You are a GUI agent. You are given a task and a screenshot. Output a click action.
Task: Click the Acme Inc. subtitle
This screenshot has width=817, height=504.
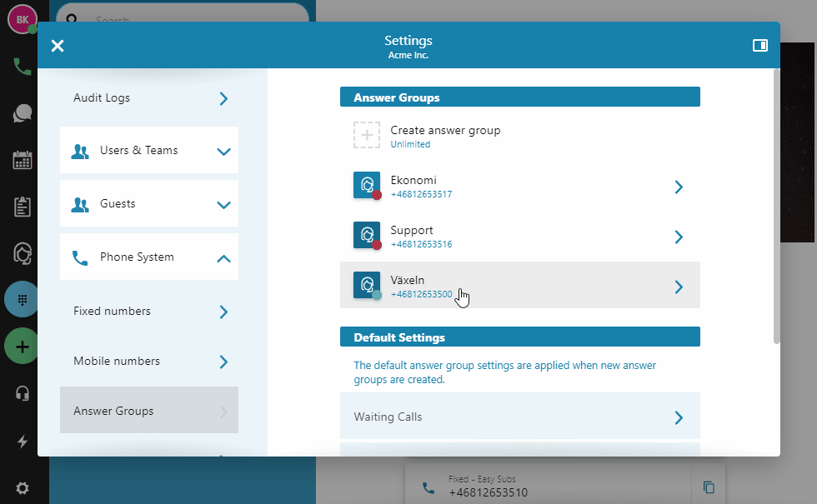pyautogui.click(x=408, y=55)
